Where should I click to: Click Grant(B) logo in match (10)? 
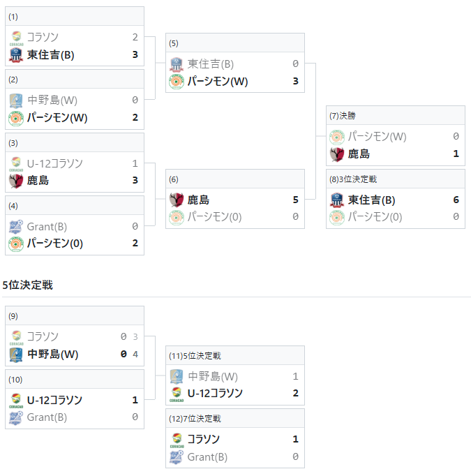[16, 417]
